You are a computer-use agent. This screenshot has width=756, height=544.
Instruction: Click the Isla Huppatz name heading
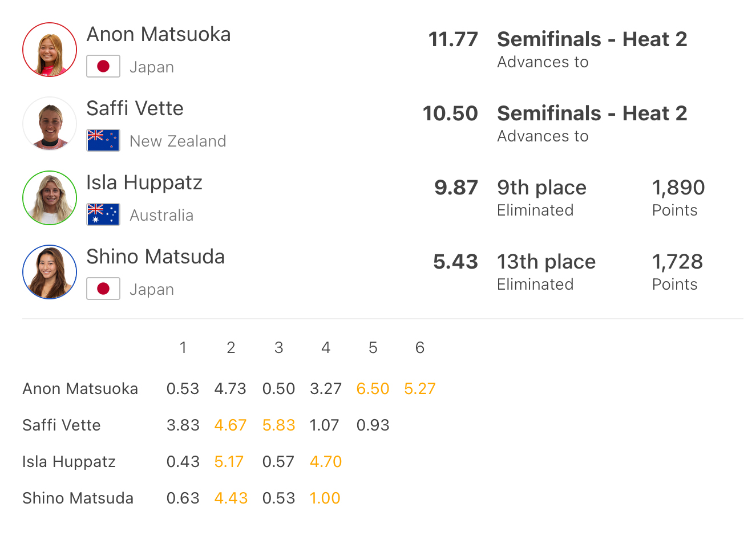[x=144, y=183]
